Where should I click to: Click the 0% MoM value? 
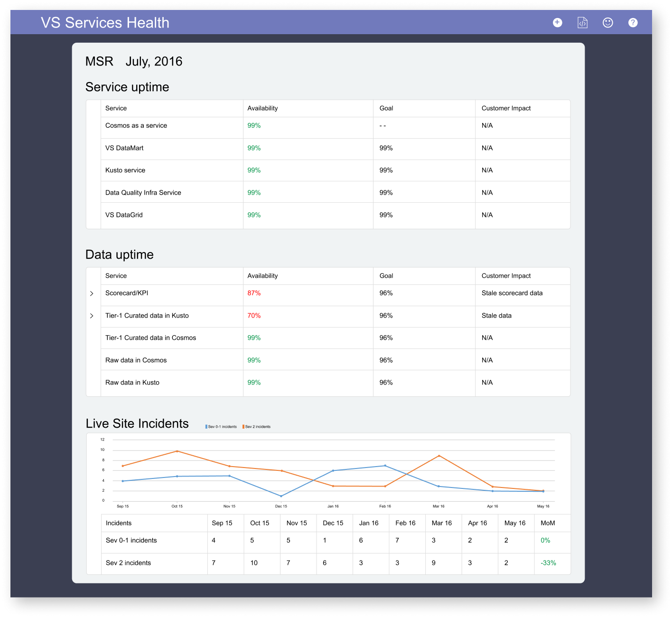coord(545,540)
